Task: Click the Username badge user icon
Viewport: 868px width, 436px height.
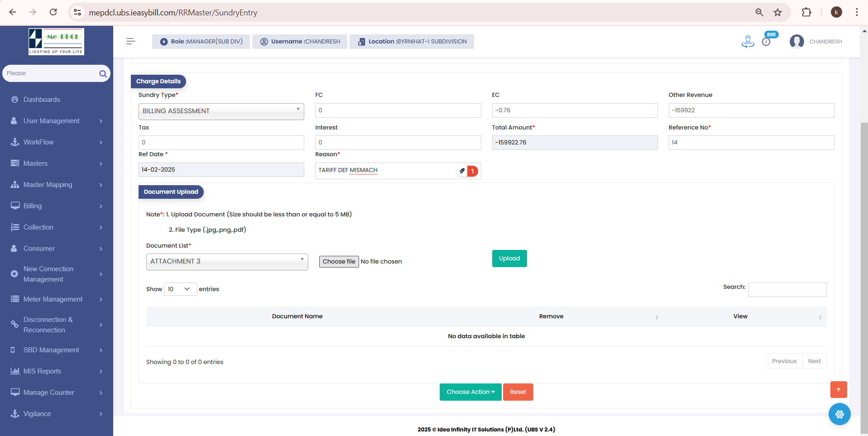Action: [264, 42]
